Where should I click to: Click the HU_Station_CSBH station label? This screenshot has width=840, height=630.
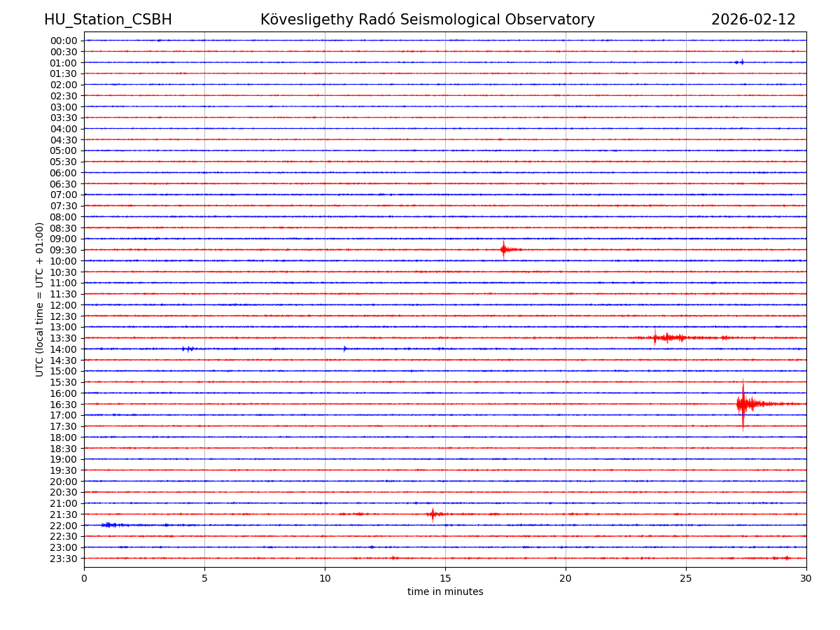(x=108, y=20)
